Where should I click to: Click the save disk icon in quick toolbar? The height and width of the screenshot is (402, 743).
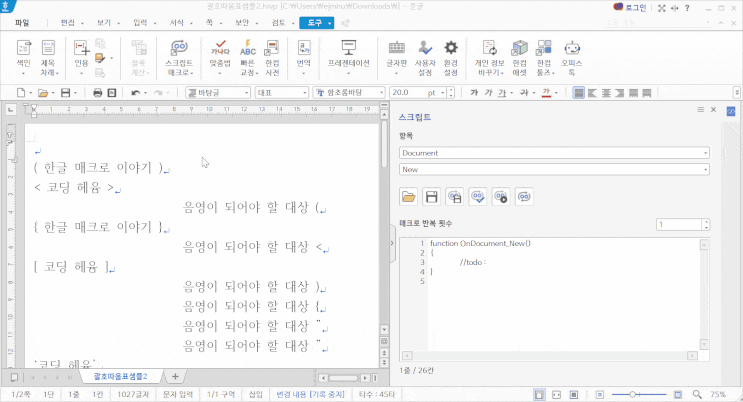tap(65, 93)
